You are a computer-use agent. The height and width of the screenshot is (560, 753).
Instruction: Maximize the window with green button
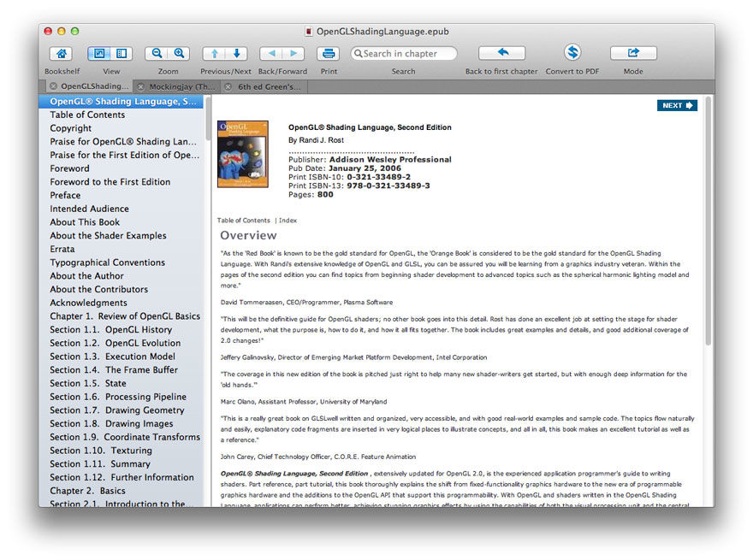(x=75, y=31)
